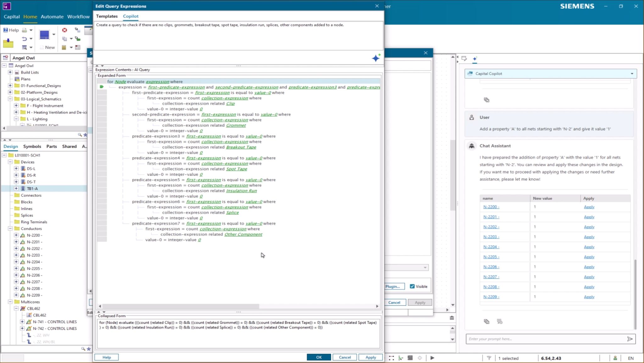Click the Help button in dialog
644x363 pixels.
click(107, 357)
